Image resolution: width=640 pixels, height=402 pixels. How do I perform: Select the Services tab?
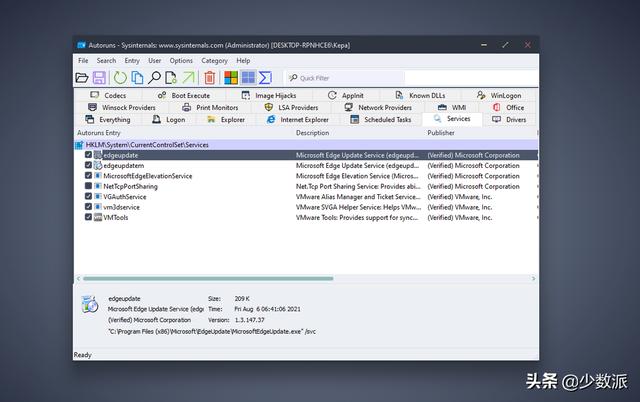click(x=452, y=119)
